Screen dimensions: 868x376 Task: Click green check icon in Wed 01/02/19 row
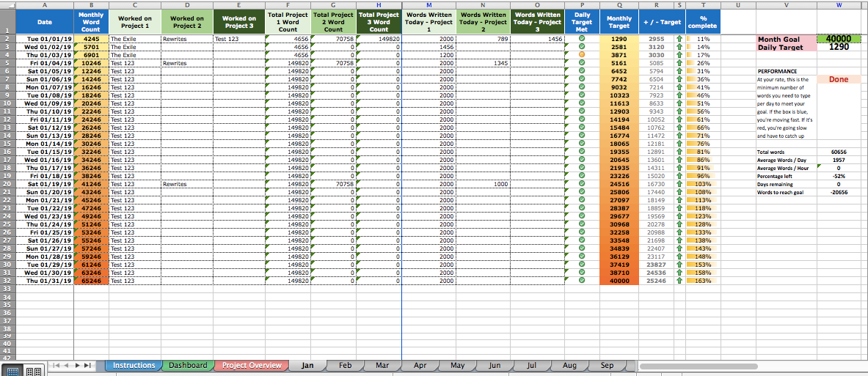(582, 47)
